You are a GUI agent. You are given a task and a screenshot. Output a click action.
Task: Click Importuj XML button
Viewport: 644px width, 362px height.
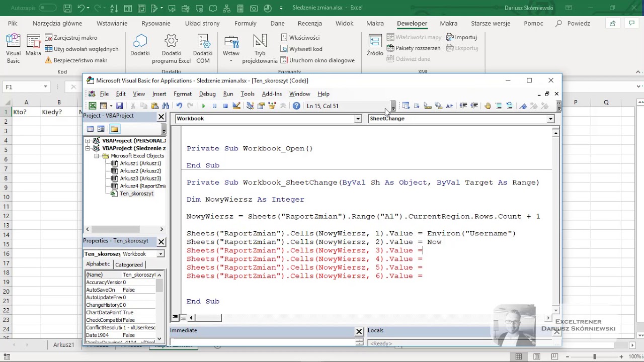coord(461,37)
